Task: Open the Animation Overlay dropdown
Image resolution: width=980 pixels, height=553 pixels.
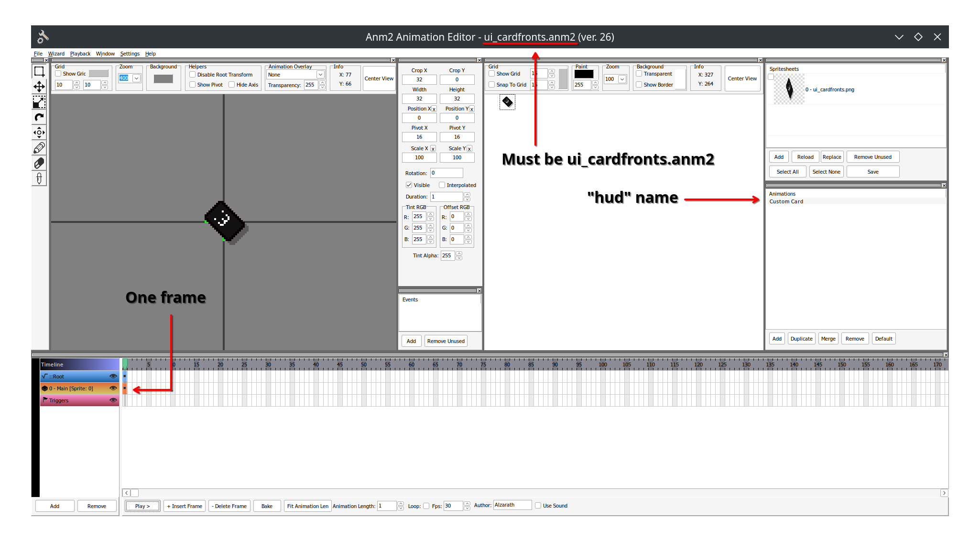Action: [321, 75]
